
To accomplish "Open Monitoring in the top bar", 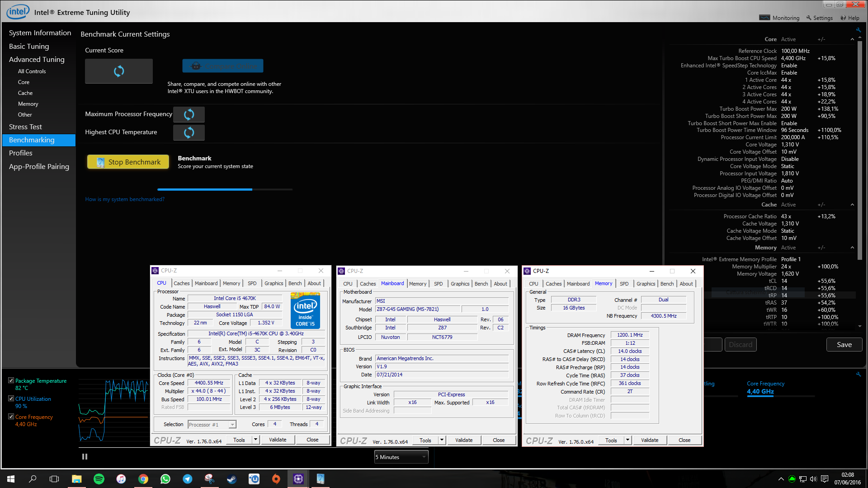I will 779,18.
